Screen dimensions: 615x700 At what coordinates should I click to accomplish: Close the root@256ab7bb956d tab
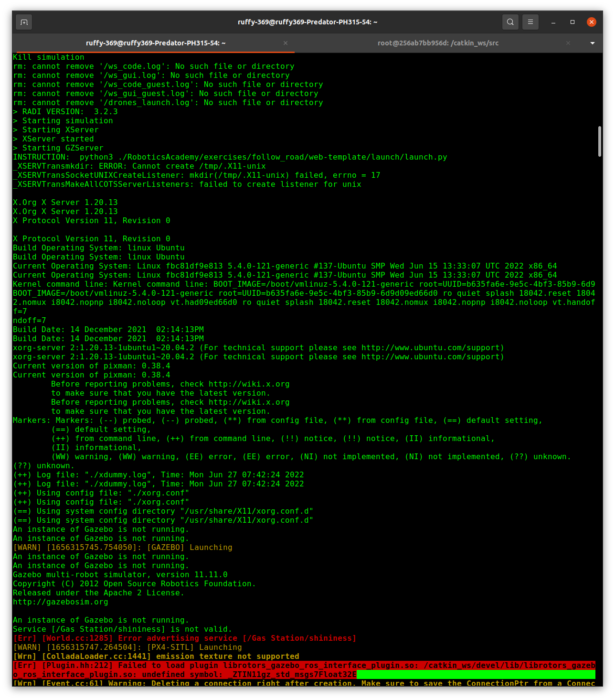click(568, 43)
